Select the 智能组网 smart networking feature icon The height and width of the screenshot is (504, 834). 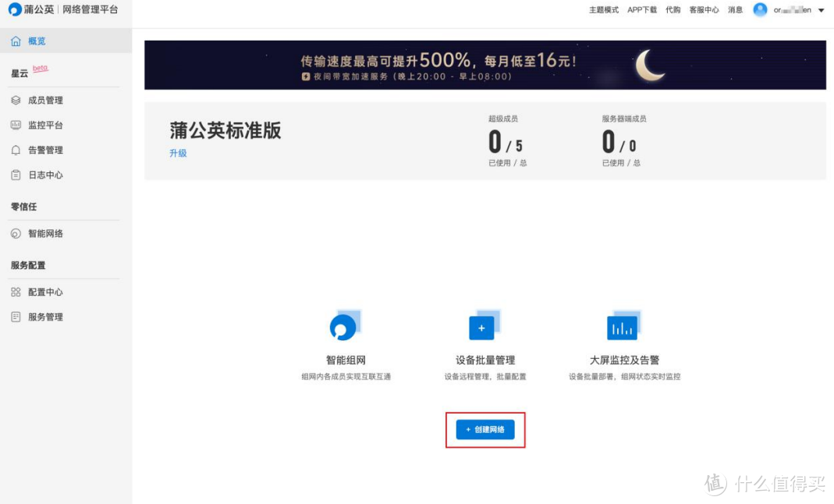pos(345,325)
